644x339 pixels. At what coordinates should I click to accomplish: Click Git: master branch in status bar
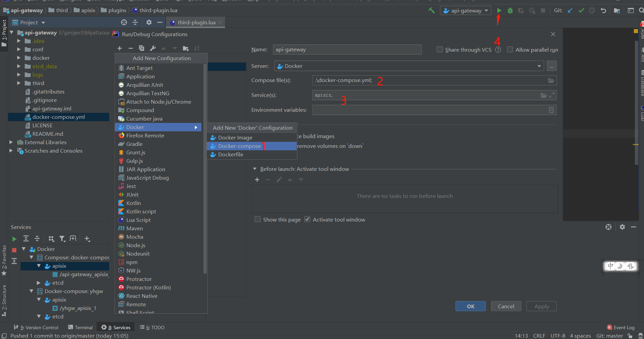point(610,336)
